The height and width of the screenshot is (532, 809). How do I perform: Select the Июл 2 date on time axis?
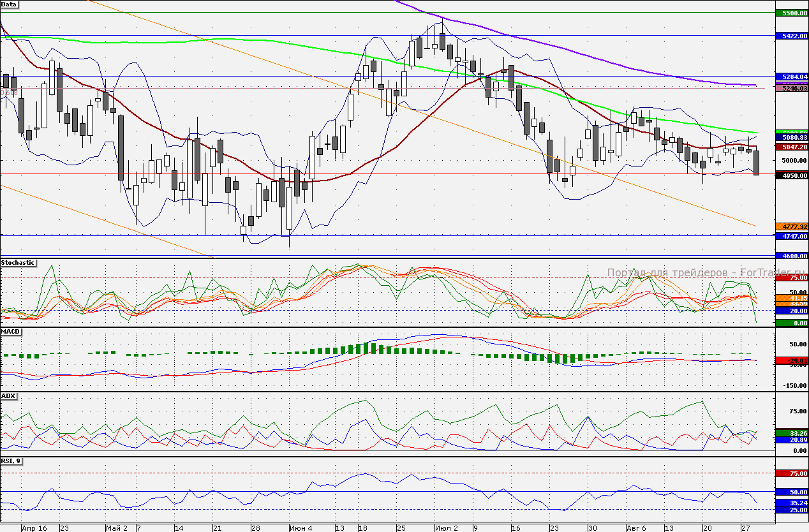click(446, 528)
